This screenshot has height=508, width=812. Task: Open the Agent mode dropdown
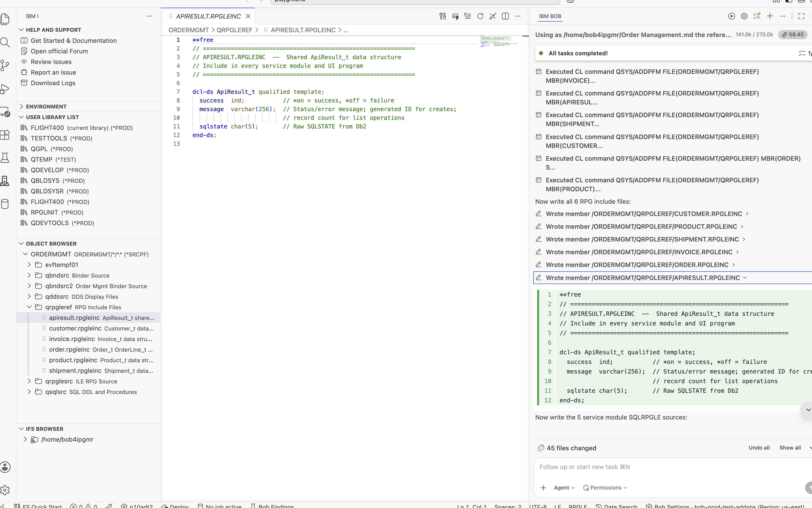(x=564, y=488)
